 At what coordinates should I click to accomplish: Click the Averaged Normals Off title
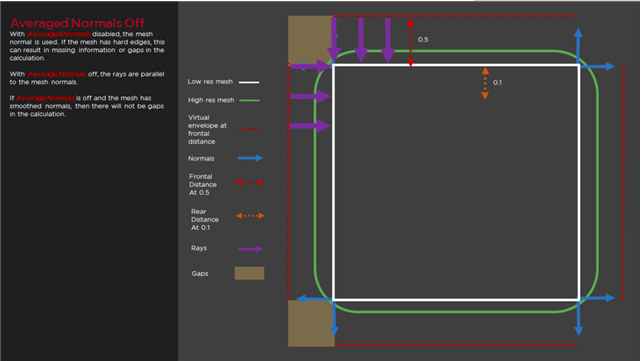click(77, 23)
